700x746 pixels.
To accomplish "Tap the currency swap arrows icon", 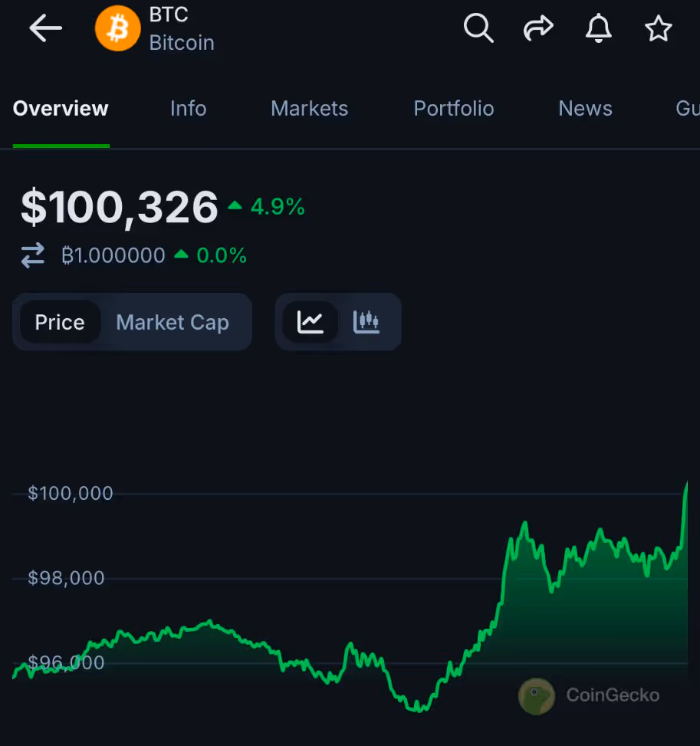I will click(33, 255).
